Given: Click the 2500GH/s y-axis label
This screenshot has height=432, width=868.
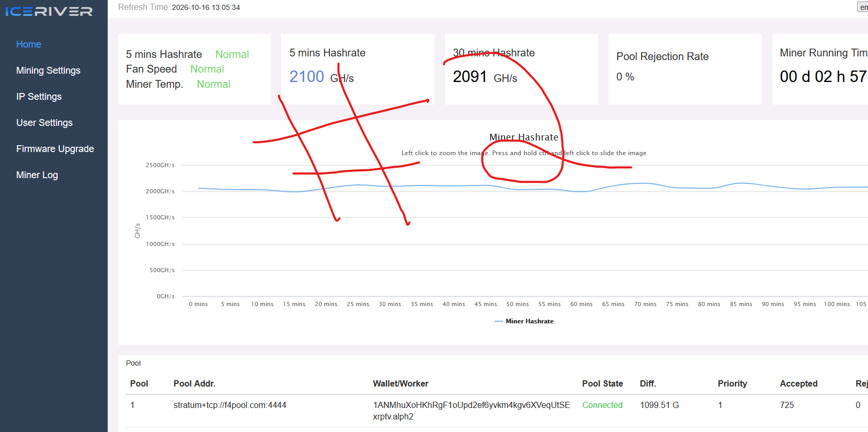Looking at the screenshot, I should click(x=160, y=165).
